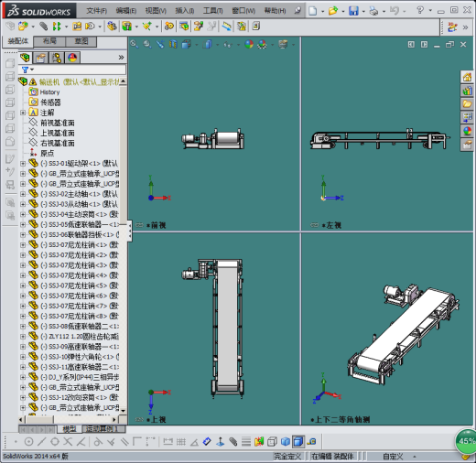476x463 pixels.
Task: Open File Explorer folder icon in task pane
Action: pos(467,104)
